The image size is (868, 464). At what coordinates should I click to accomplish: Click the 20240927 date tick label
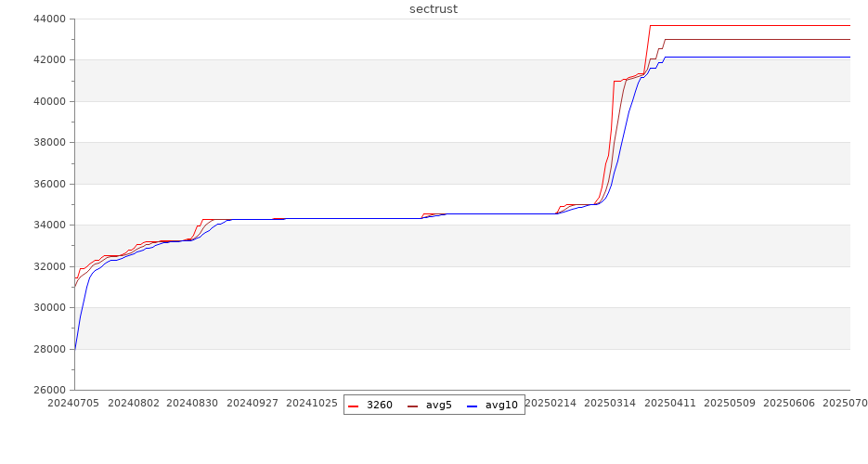[x=253, y=404]
